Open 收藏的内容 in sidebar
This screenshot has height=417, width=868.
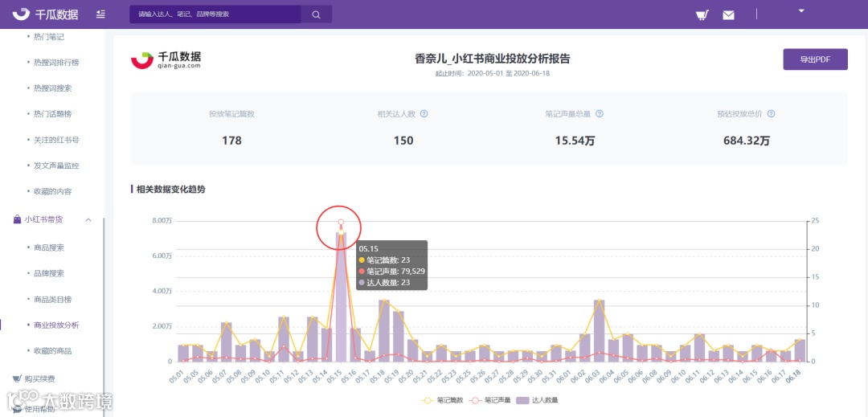point(52,191)
